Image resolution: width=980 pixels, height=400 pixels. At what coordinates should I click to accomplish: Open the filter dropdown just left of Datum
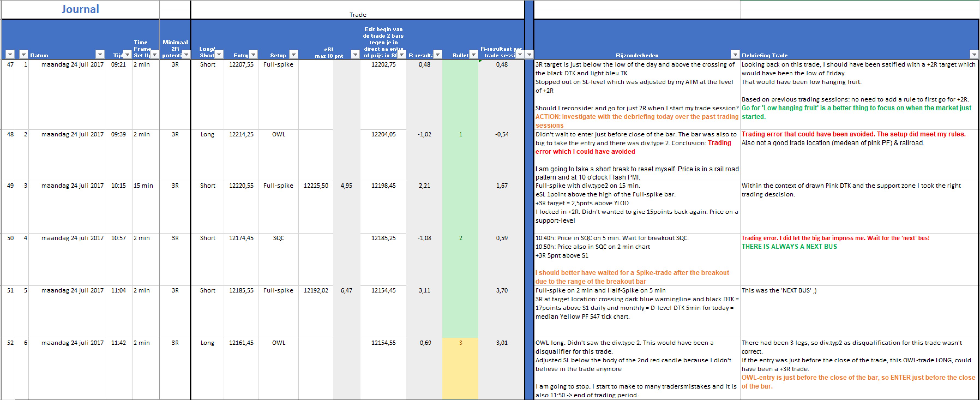[24, 54]
